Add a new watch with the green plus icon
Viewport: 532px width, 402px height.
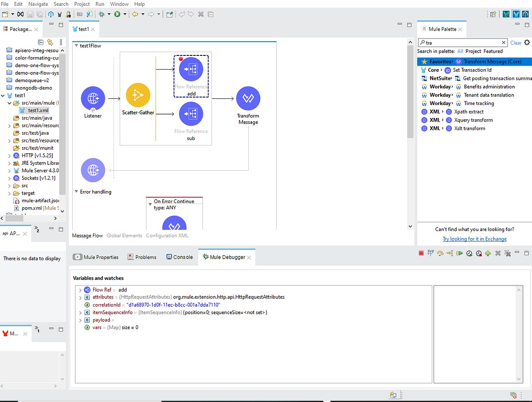[488, 253]
